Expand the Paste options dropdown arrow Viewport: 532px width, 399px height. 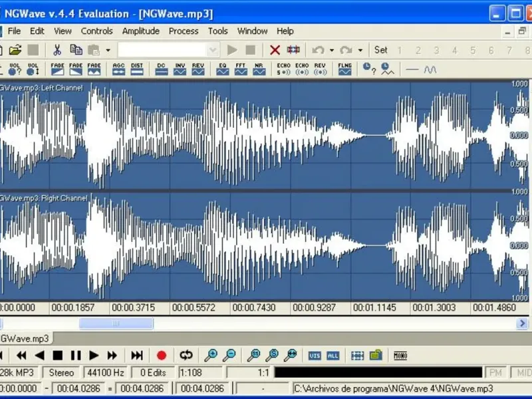tap(108, 50)
